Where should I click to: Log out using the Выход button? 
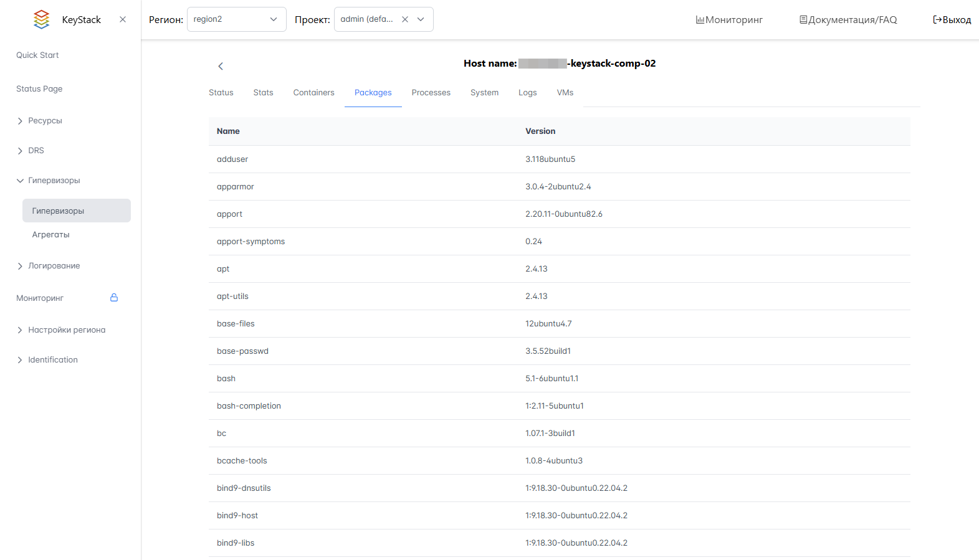(952, 20)
